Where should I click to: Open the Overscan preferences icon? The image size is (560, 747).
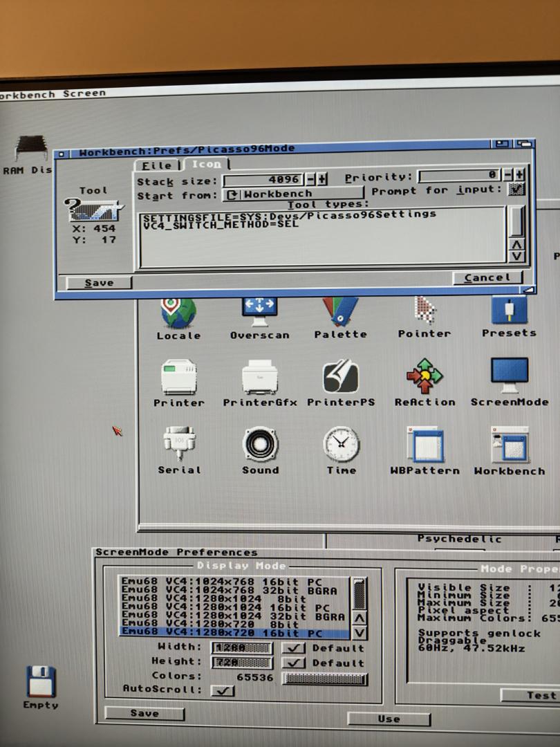[x=259, y=312]
